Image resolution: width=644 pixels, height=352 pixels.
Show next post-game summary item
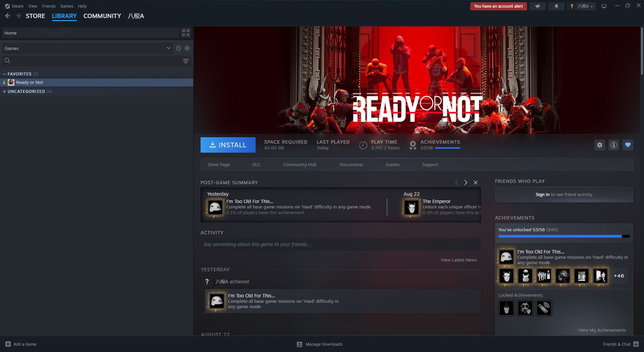[466, 182]
